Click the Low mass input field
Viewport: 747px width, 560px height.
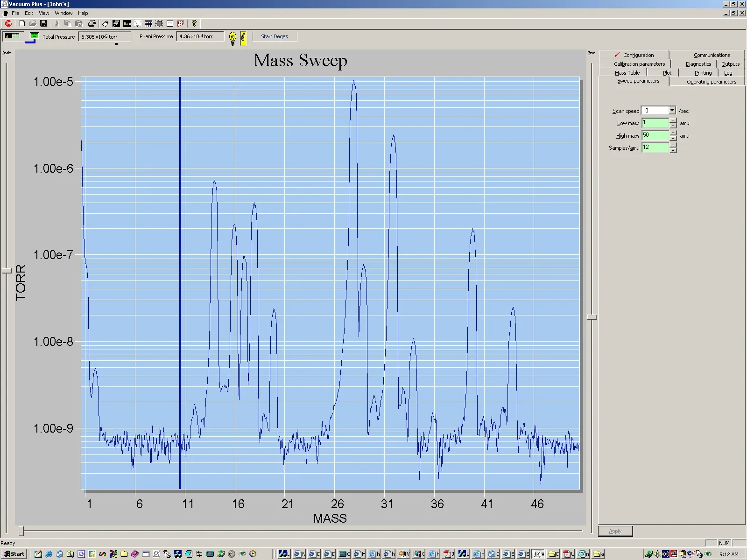click(x=655, y=123)
